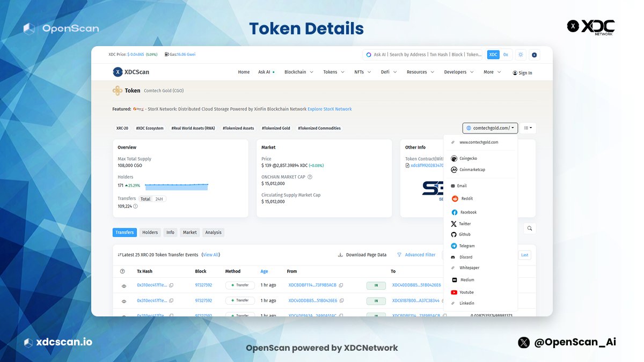The width and height of the screenshot is (644, 362).
Task: Expand the More menu
Action: pyautogui.click(x=492, y=72)
